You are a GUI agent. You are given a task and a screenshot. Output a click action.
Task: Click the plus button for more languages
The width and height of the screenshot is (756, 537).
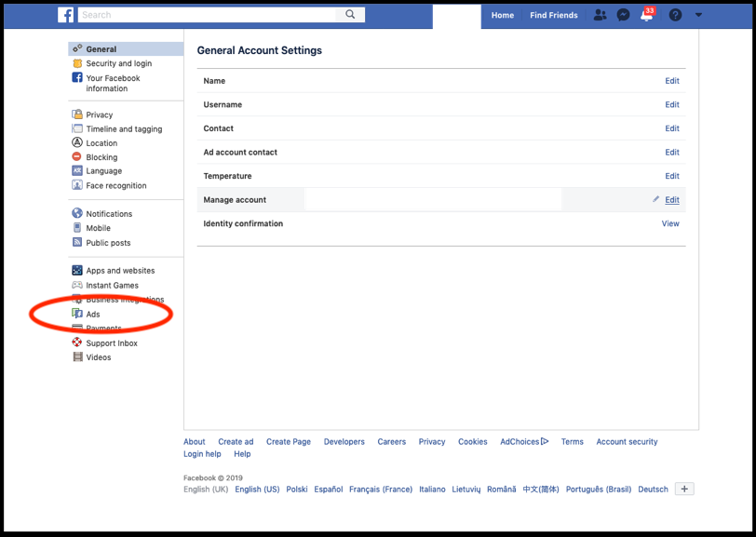tap(684, 489)
